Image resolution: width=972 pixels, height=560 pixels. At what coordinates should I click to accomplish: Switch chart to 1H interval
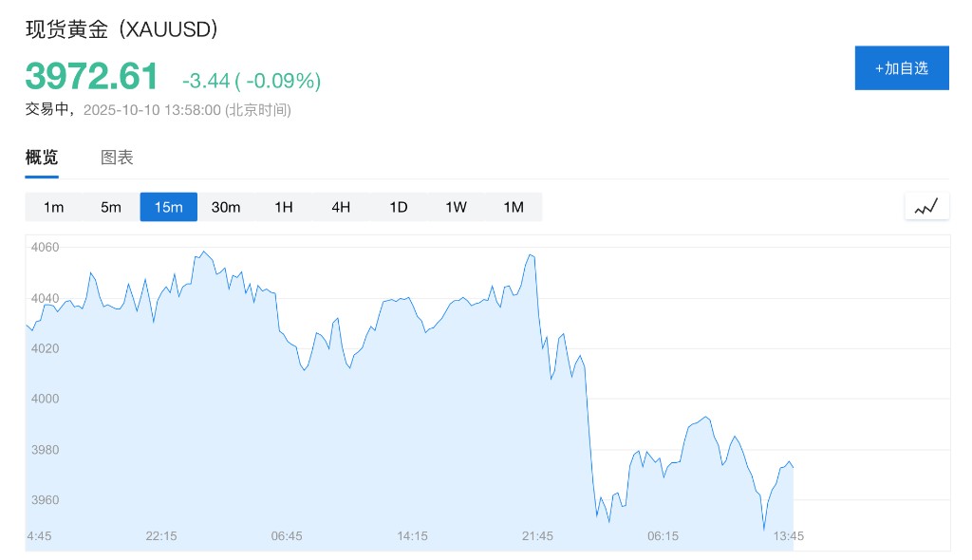coord(284,207)
